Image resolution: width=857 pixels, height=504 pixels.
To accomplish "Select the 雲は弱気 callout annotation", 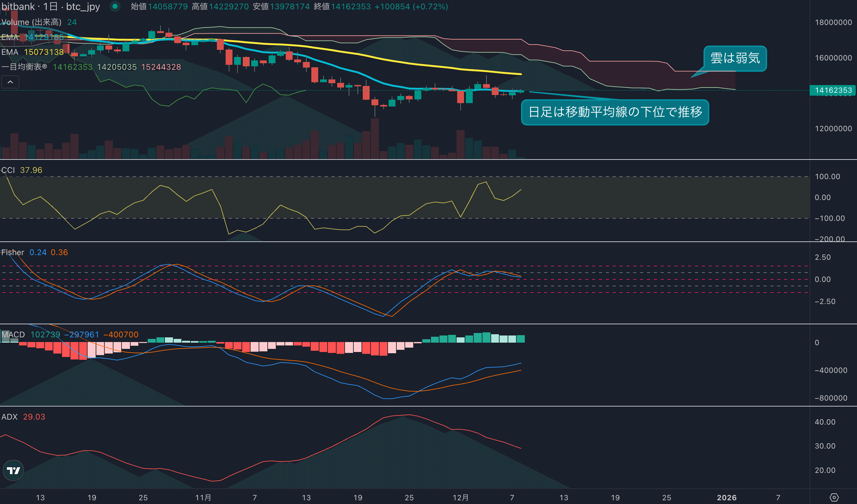I will 735,58.
